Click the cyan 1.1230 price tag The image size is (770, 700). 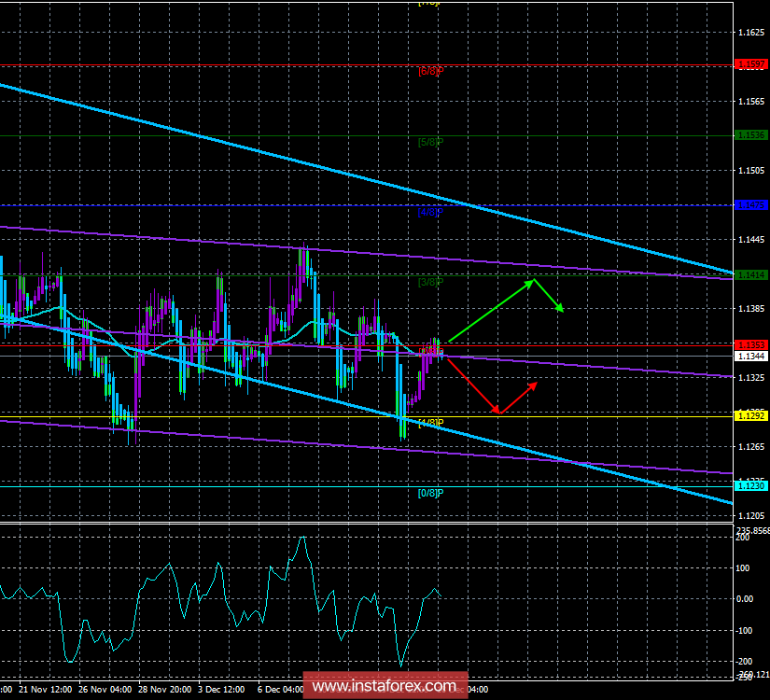coord(751,486)
